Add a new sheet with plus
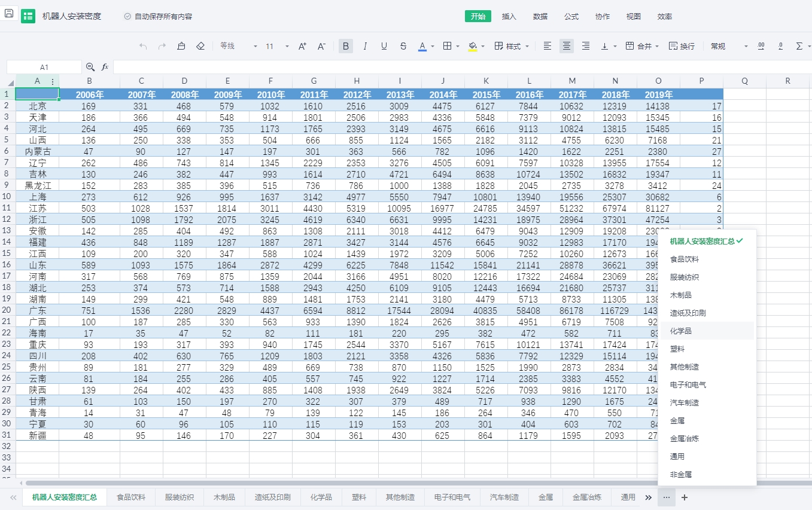 [685, 497]
